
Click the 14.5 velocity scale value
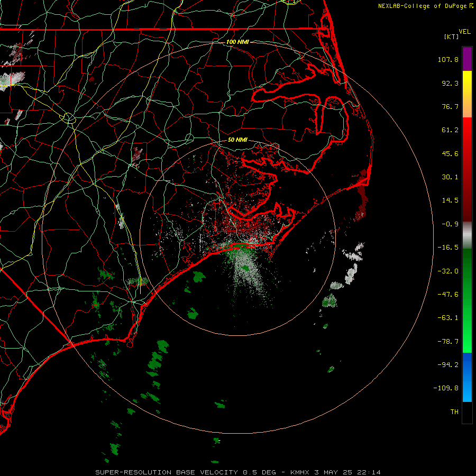450,200
